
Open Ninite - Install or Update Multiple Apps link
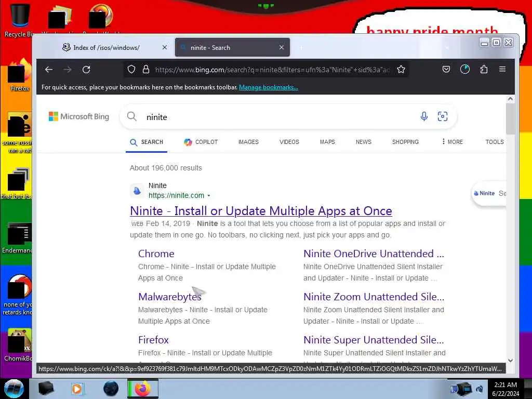261,211
